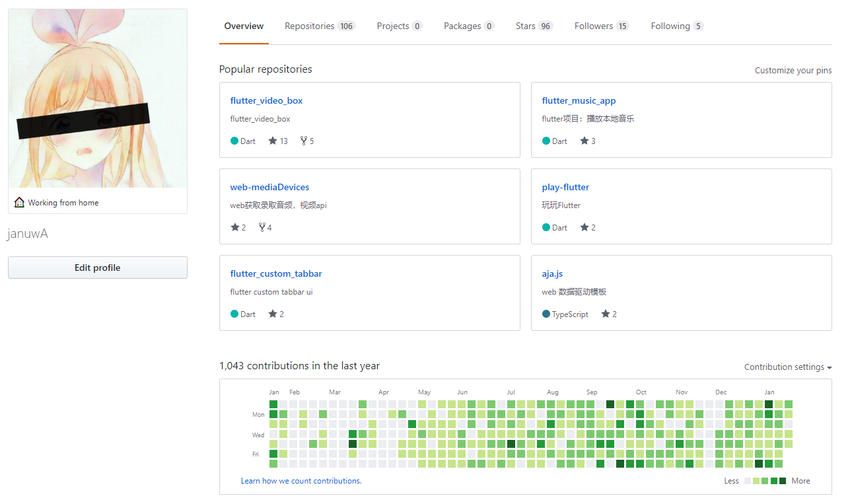Open the flutter_custom_tabbar repository link
The width and height of the screenshot is (852, 504).
point(276,273)
